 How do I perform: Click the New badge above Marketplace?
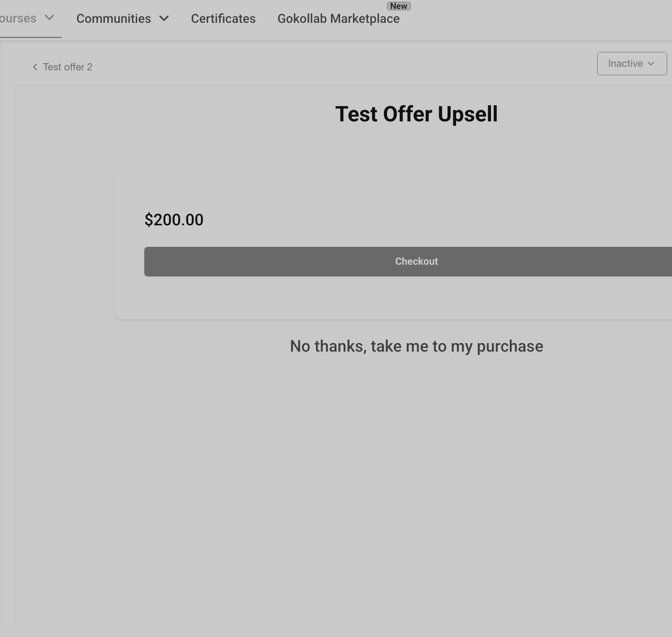point(399,6)
